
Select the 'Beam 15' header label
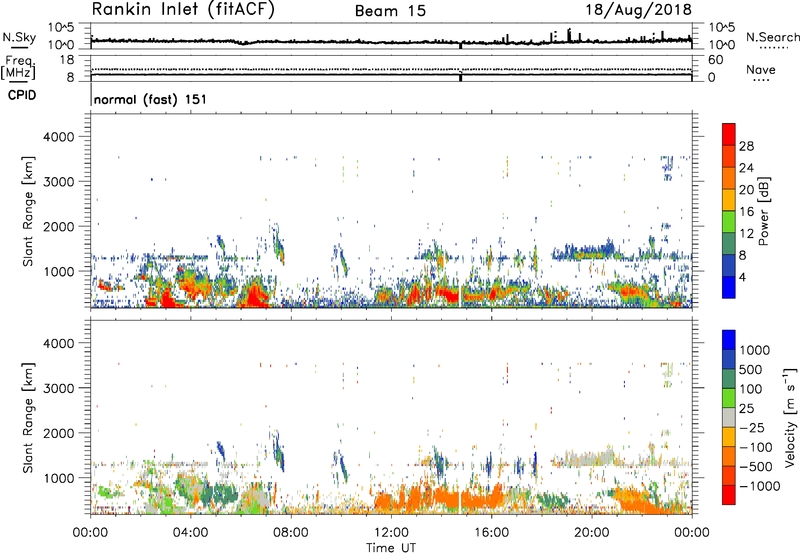click(x=390, y=11)
